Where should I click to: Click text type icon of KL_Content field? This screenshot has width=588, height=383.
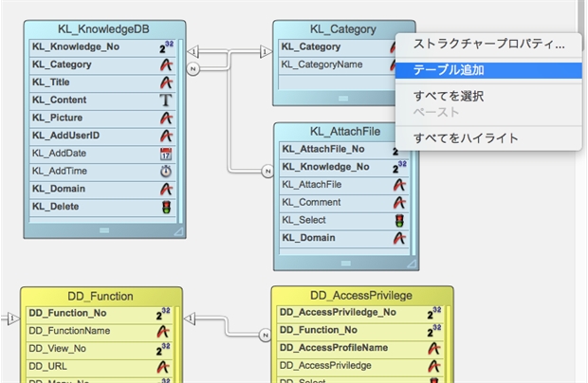point(166,100)
